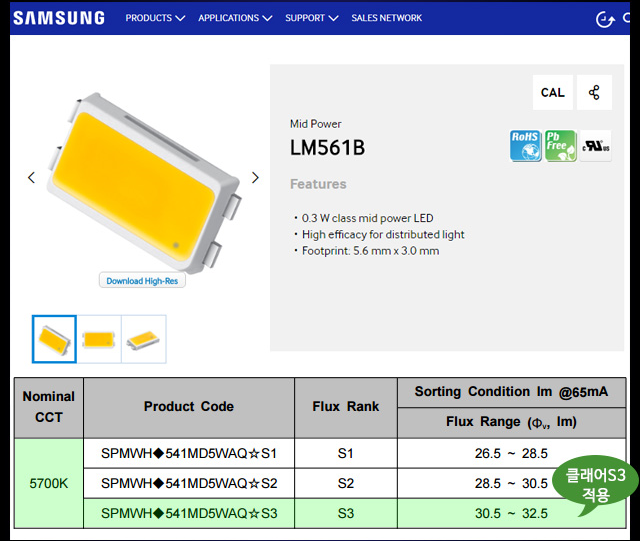
Task: Click the search icon in header
Action: pos(627,18)
